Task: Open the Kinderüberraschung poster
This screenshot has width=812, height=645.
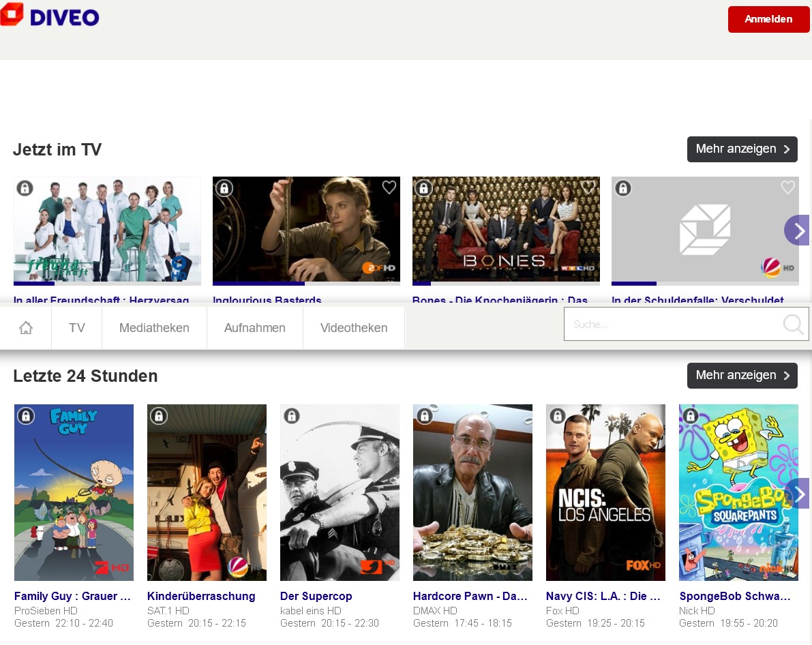Action: [x=207, y=493]
